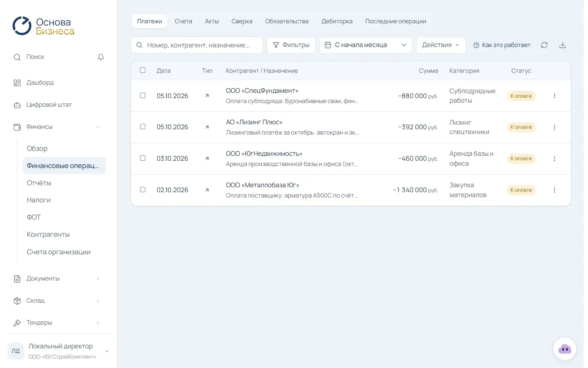The height and width of the screenshot is (368, 588).
Task: Open the С начала месяца period dropdown
Action: 365,45
